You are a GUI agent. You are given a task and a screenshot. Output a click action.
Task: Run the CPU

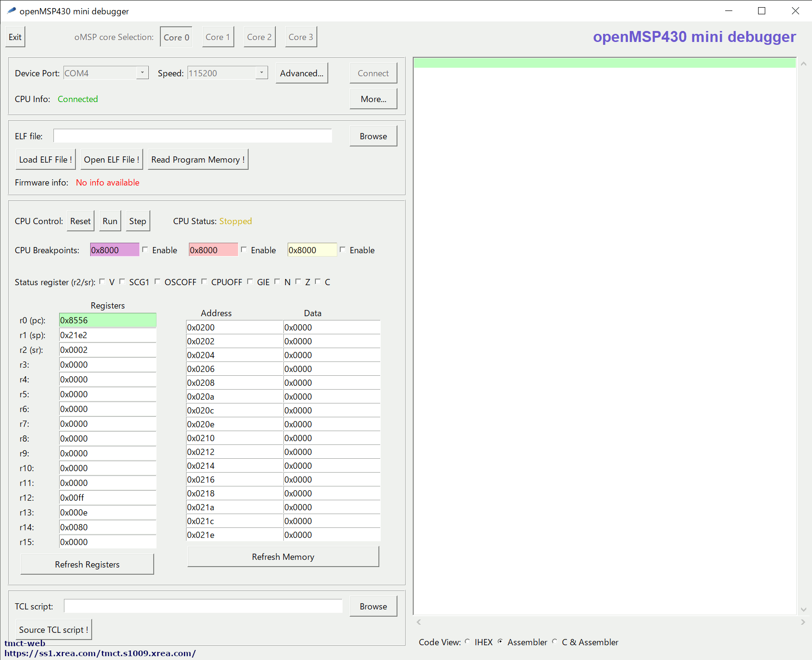tap(110, 221)
